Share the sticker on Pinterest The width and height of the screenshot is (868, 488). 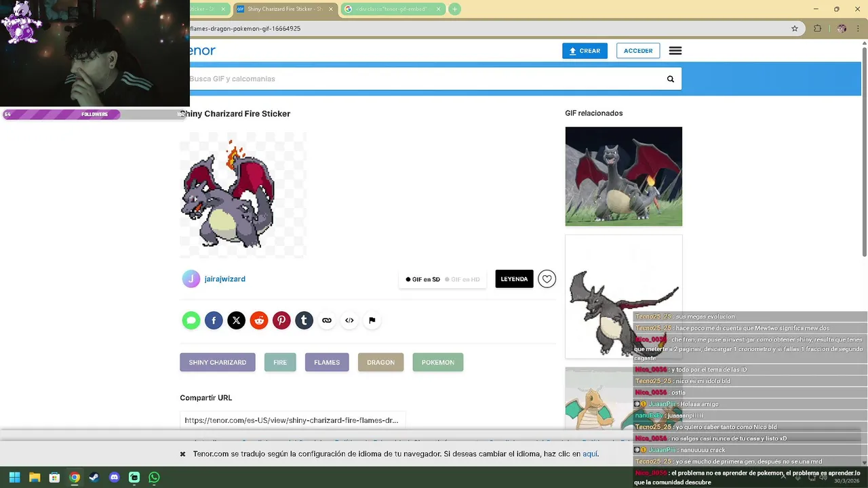point(281,321)
